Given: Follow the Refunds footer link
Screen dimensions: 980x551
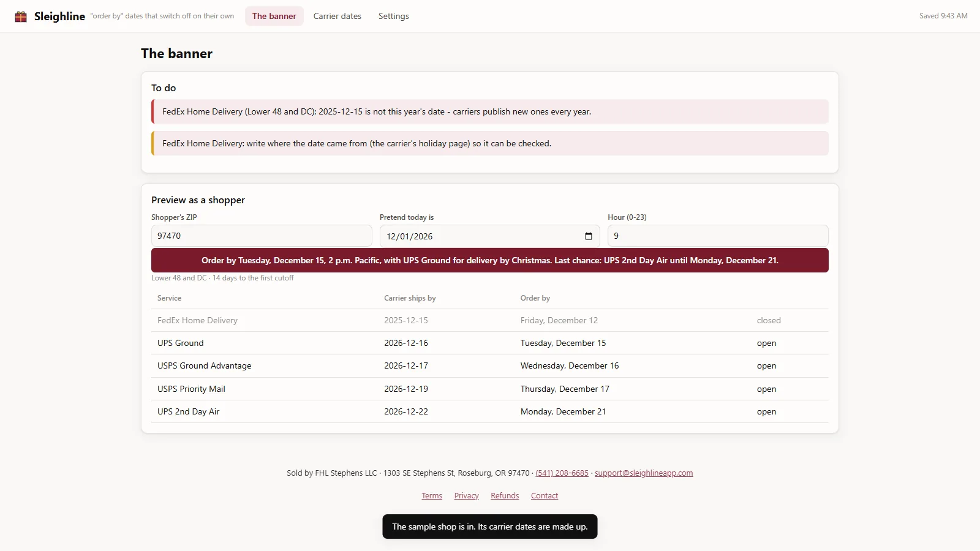Looking at the screenshot, I should [505, 496].
